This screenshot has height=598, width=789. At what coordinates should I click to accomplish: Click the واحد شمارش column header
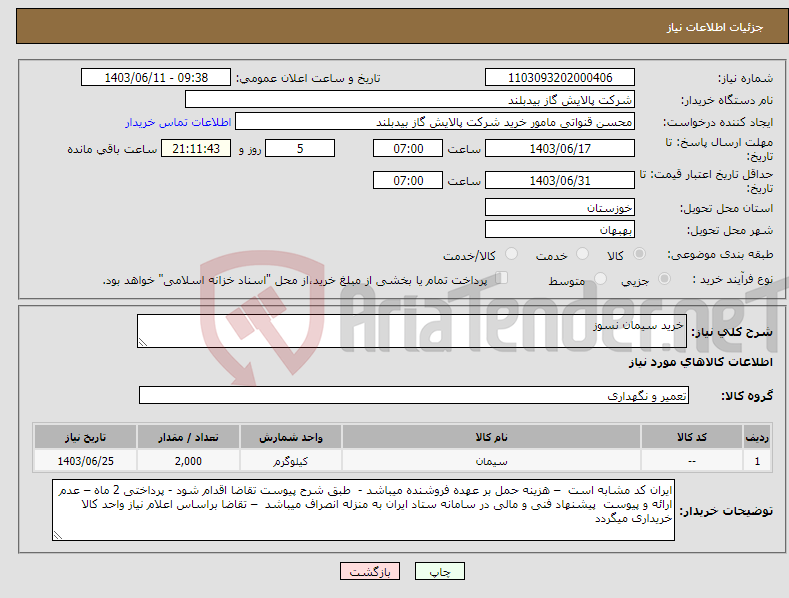(x=291, y=437)
